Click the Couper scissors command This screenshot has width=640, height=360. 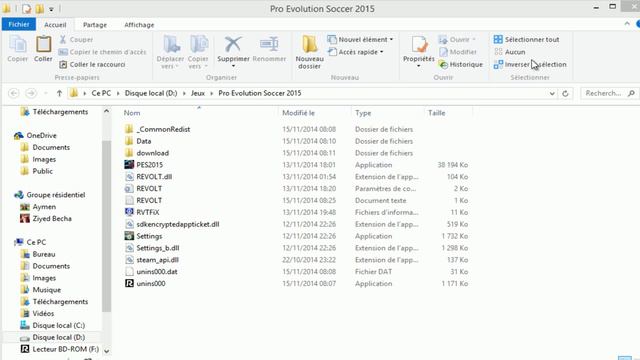pyautogui.click(x=76, y=40)
